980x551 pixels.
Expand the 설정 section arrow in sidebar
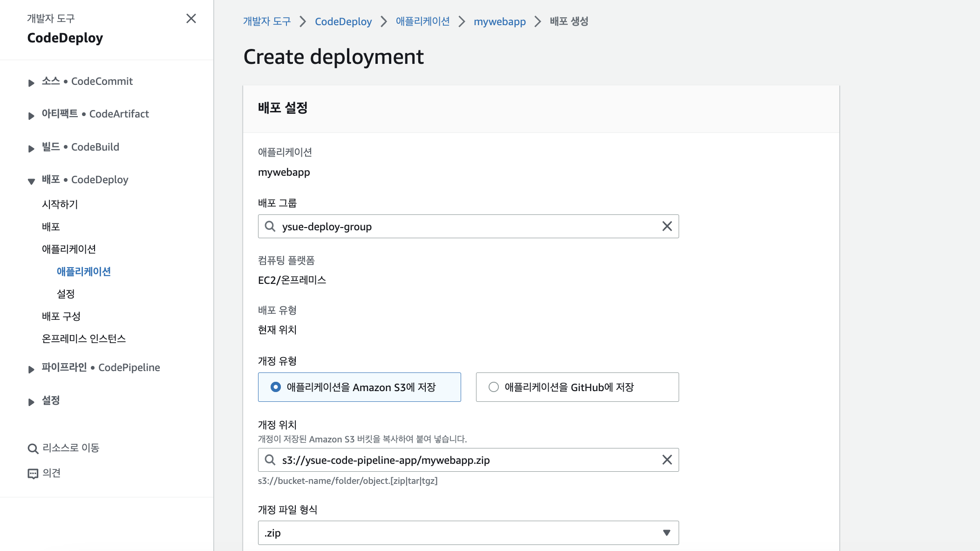[31, 402]
